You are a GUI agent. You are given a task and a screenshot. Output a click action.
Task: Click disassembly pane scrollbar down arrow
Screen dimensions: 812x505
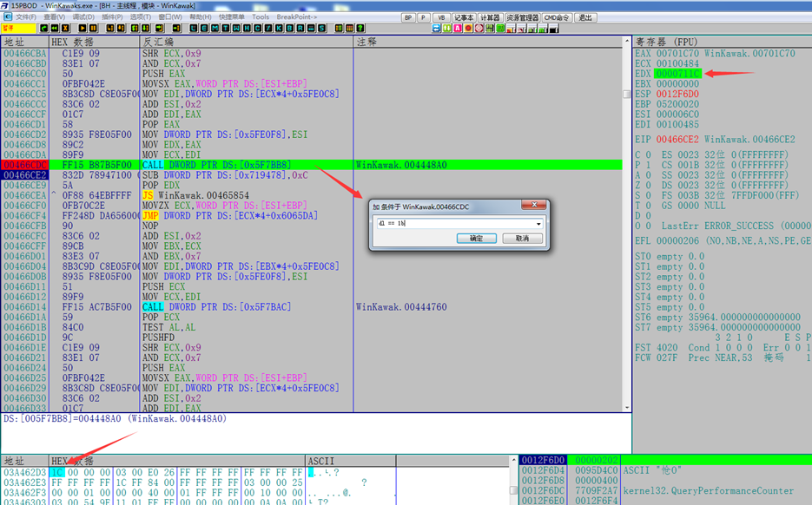627,408
